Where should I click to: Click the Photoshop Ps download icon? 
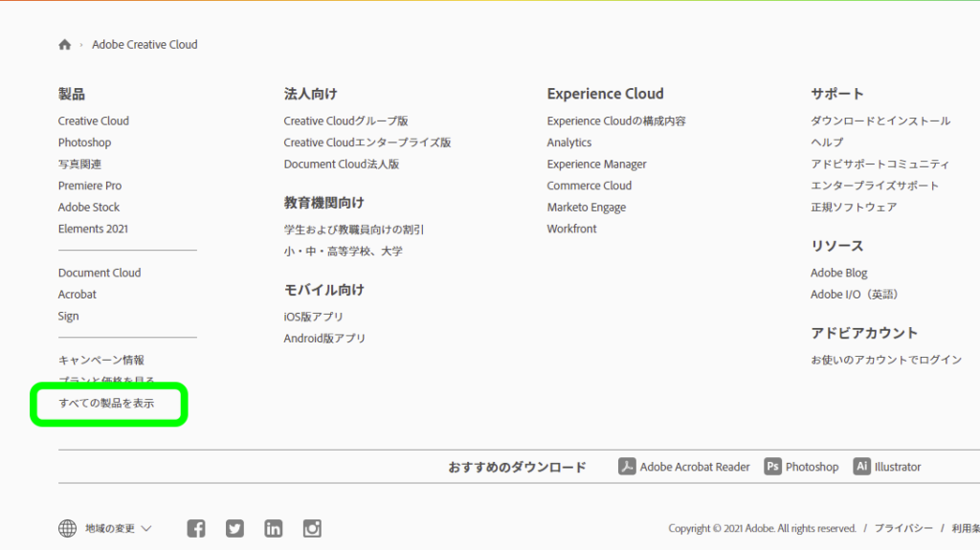[x=772, y=466]
